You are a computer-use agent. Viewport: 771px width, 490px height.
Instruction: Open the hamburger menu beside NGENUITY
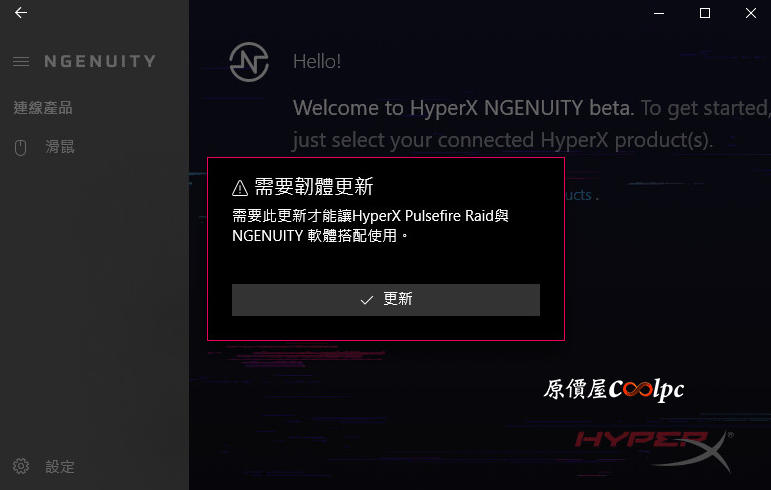21,61
